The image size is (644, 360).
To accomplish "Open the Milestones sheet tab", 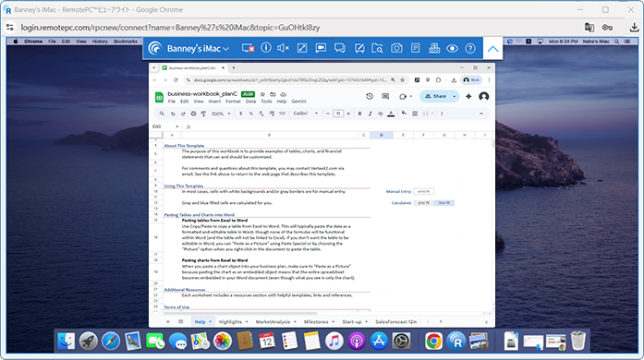I will coord(316,322).
